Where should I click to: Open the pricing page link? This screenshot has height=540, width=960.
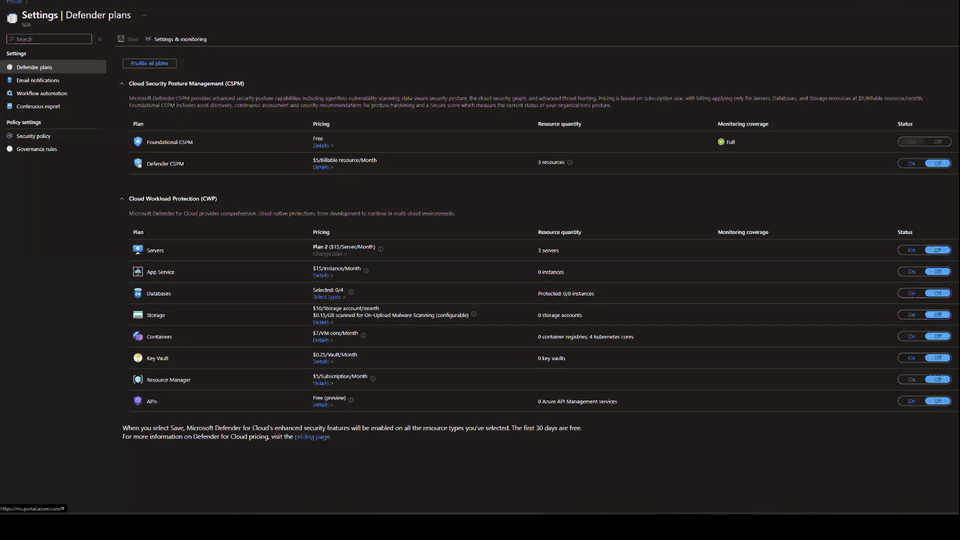coord(312,437)
